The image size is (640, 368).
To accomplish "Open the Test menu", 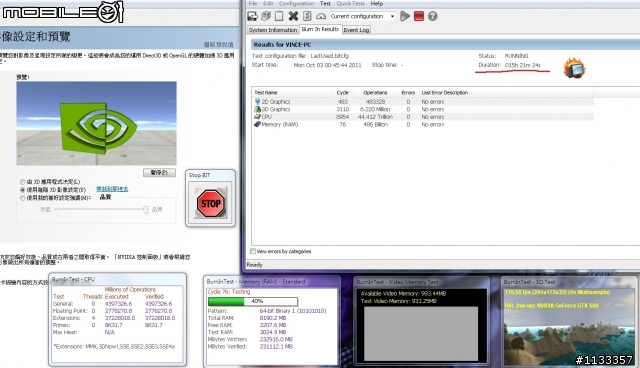I will [325, 4].
